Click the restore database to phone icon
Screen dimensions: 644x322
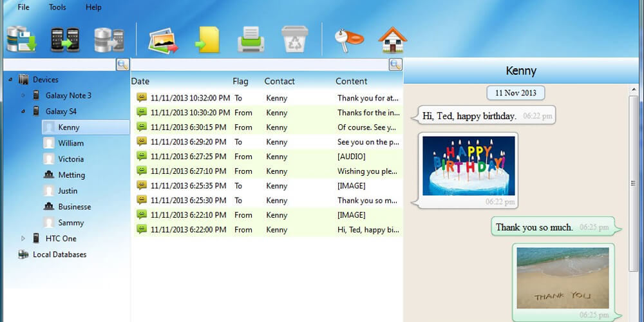109,40
